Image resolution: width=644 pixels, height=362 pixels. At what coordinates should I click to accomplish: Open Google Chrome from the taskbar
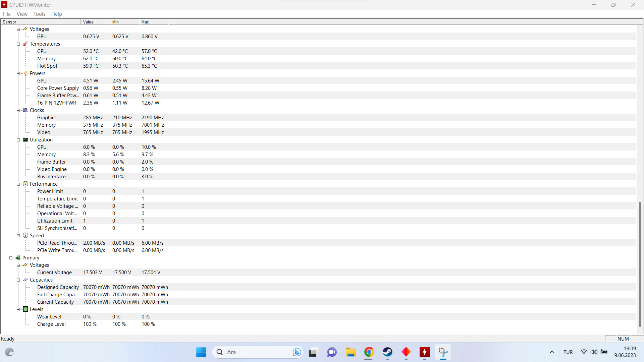click(x=369, y=352)
